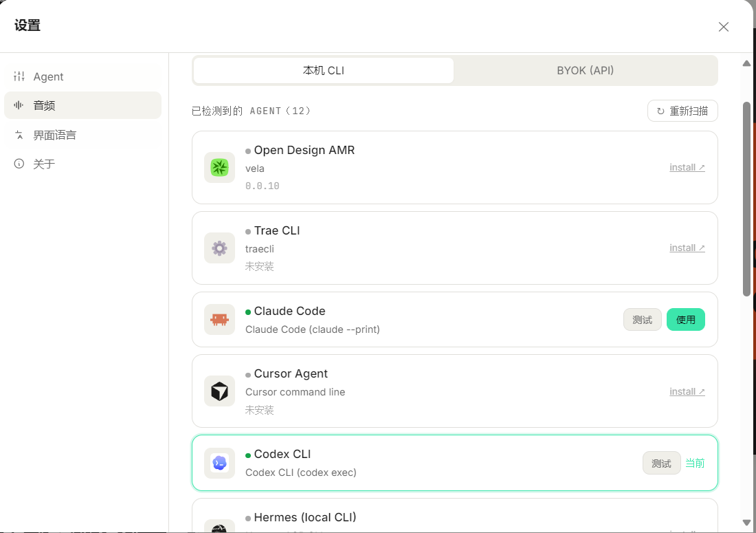Switch to the BYOK (API) tab
The image size is (756, 533).
tap(586, 70)
